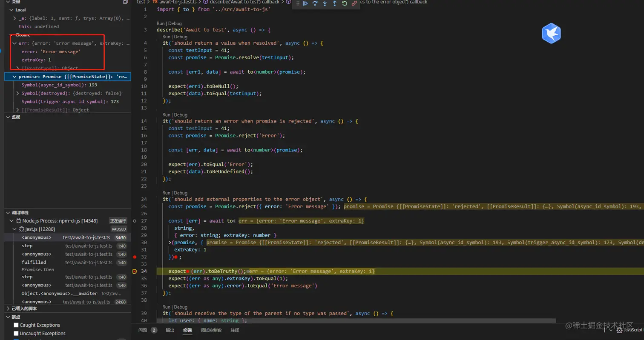Step out using the debug toolbar

(335, 3)
